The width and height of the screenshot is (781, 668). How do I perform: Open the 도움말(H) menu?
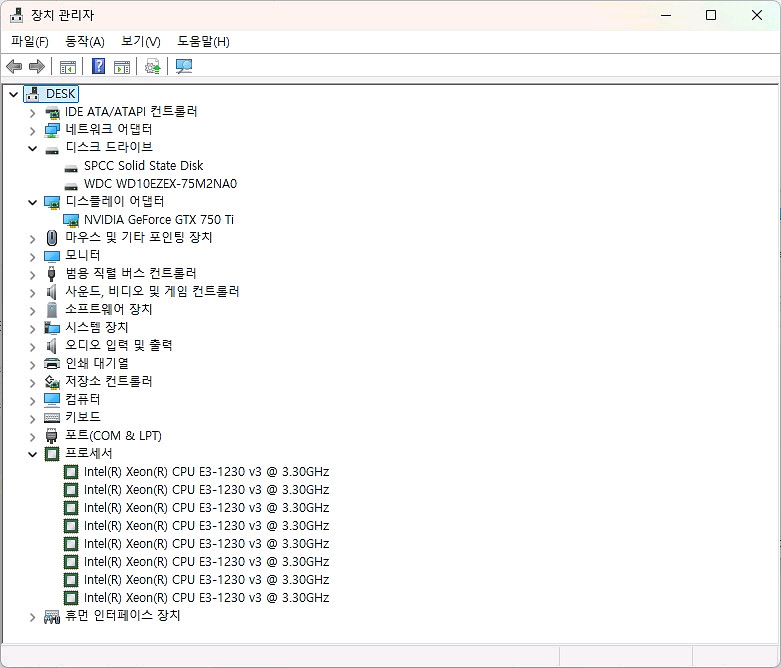click(203, 42)
